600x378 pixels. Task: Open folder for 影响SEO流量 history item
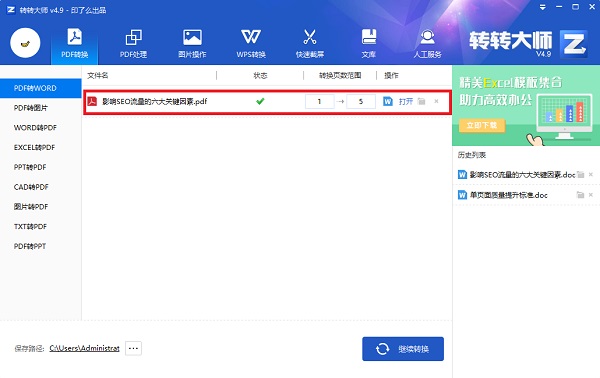[x=580, y=174]
